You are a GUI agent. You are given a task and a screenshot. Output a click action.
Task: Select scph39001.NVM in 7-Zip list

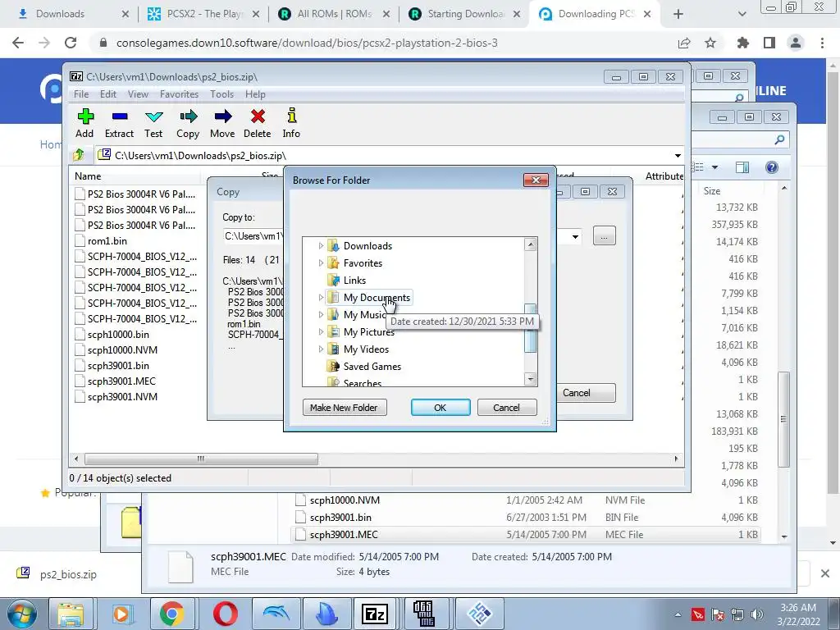tap(122, 396)
